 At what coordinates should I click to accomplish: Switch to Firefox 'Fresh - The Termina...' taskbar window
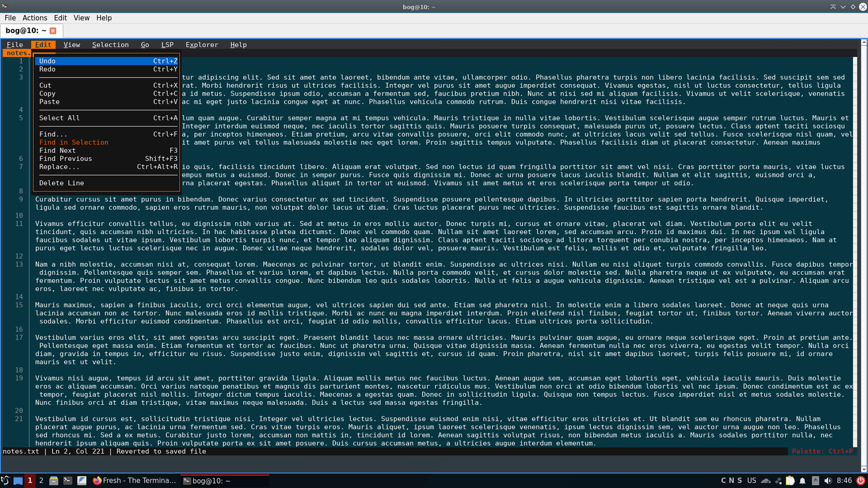click(x=134, y=480)
